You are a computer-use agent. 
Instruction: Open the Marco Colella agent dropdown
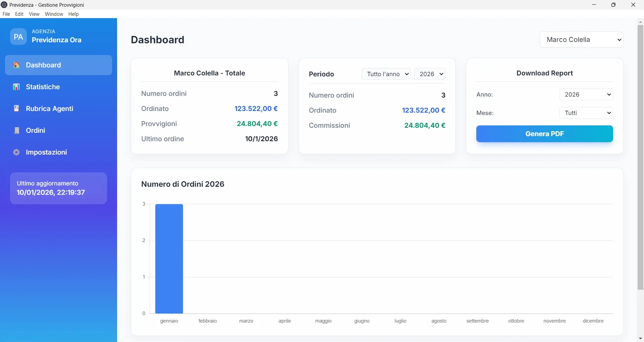click(x=581, y=40)
